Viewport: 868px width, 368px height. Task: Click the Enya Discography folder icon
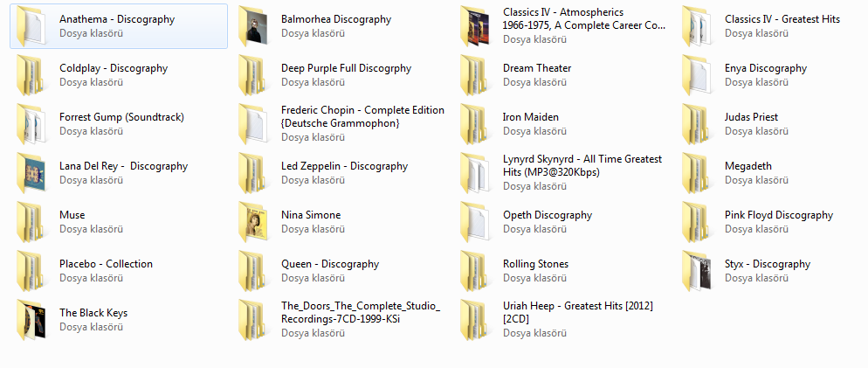[x=698, y=75]
